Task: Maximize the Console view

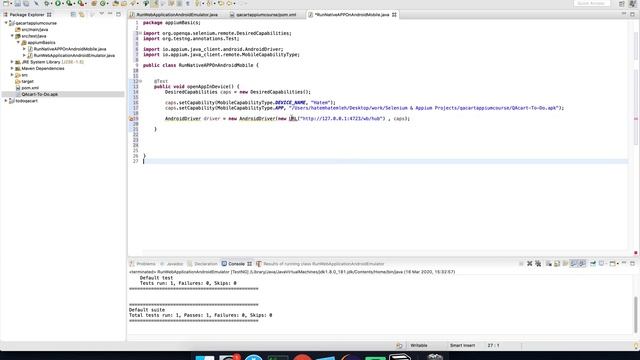Action: 632,264
